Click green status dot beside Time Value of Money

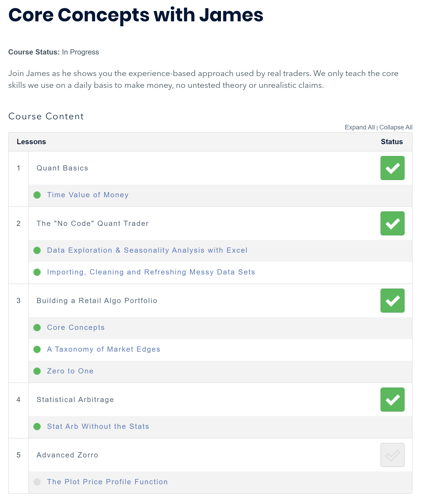point(37,195)
